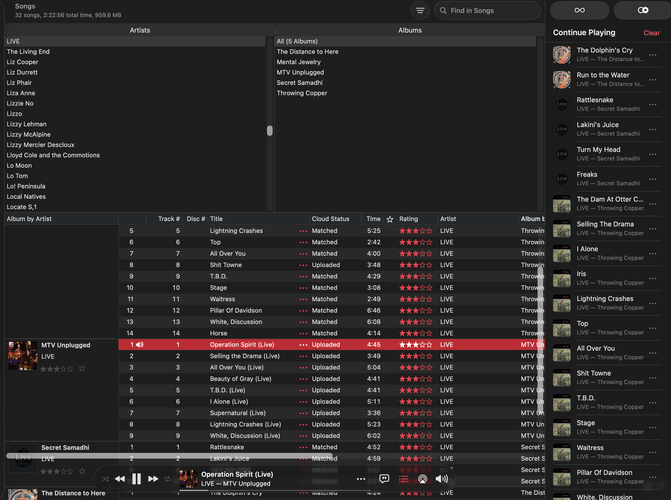The height and width of the screenshot is (500, 671).
Task: Click the speaker icon on playing row
Action: [140, 345]
